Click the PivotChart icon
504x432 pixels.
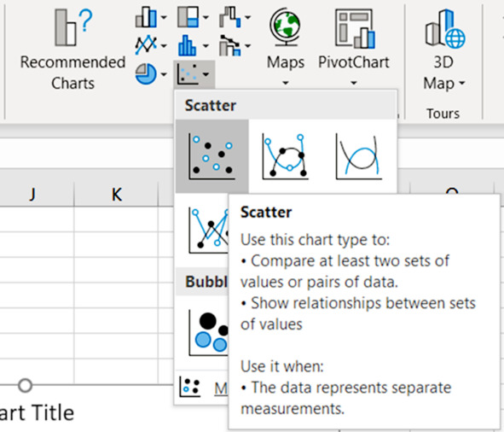[355, 28]
